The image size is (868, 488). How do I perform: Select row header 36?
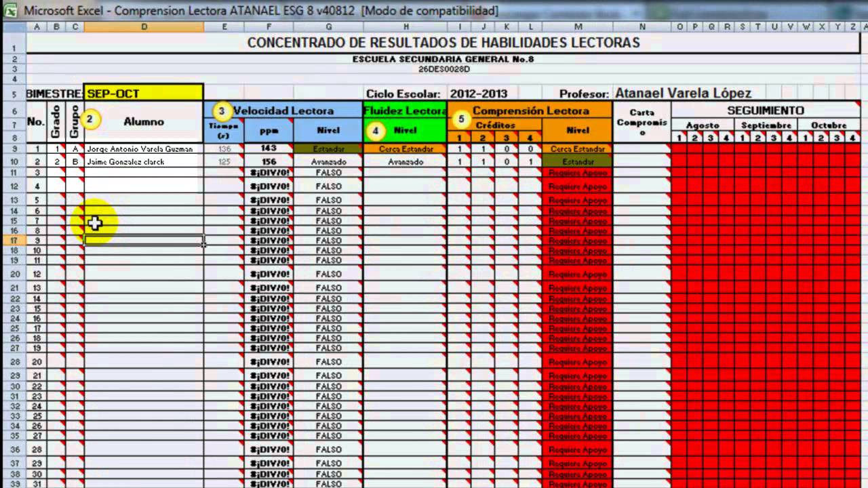point(14,450)
